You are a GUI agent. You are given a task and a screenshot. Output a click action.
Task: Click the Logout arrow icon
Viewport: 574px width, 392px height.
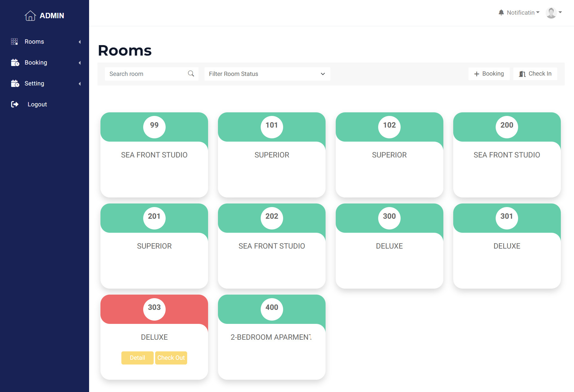coord(15,104)
